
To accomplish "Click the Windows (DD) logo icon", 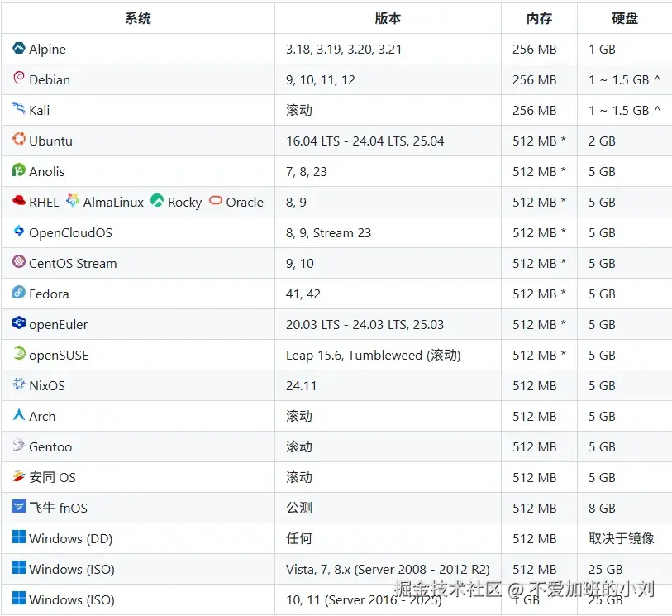I will click(x=19, y=537).
